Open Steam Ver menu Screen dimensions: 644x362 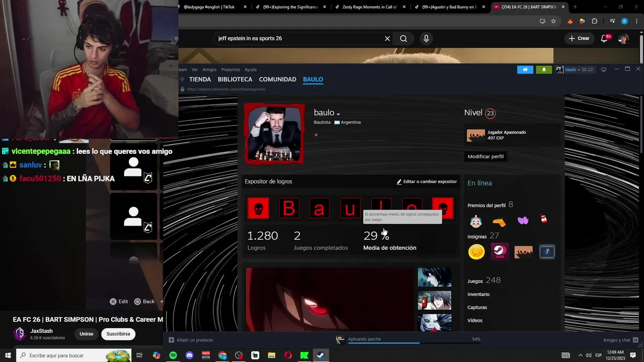coord(195,69)
